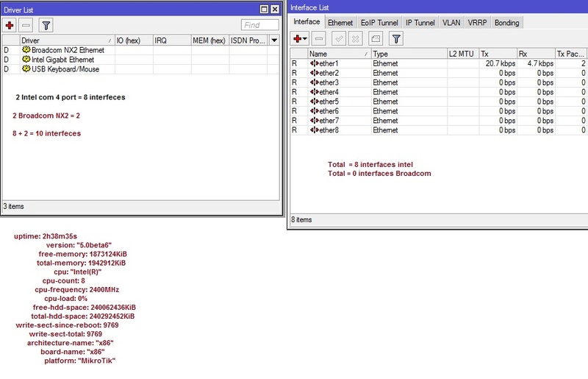Click the ISDN Pro... column header
The height and width of the screenshot is (379, 588).
pyautogui.click(x=248, y=40)
